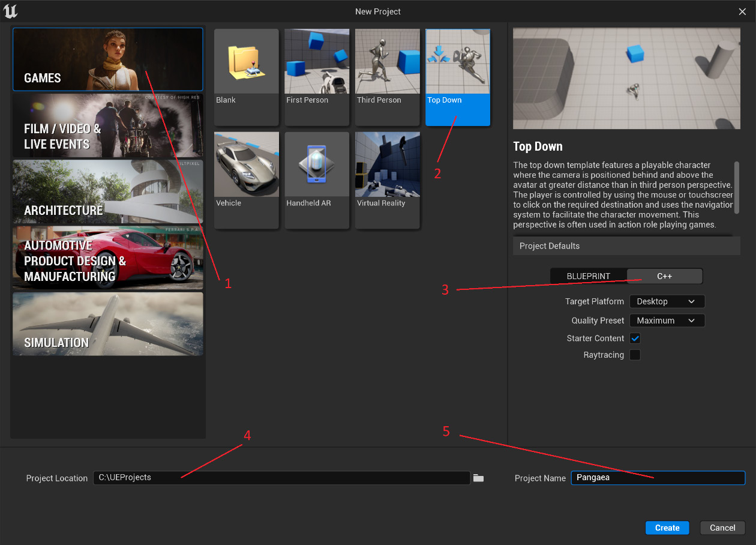Click the browse folder icon for Project Location

[478, 478]
